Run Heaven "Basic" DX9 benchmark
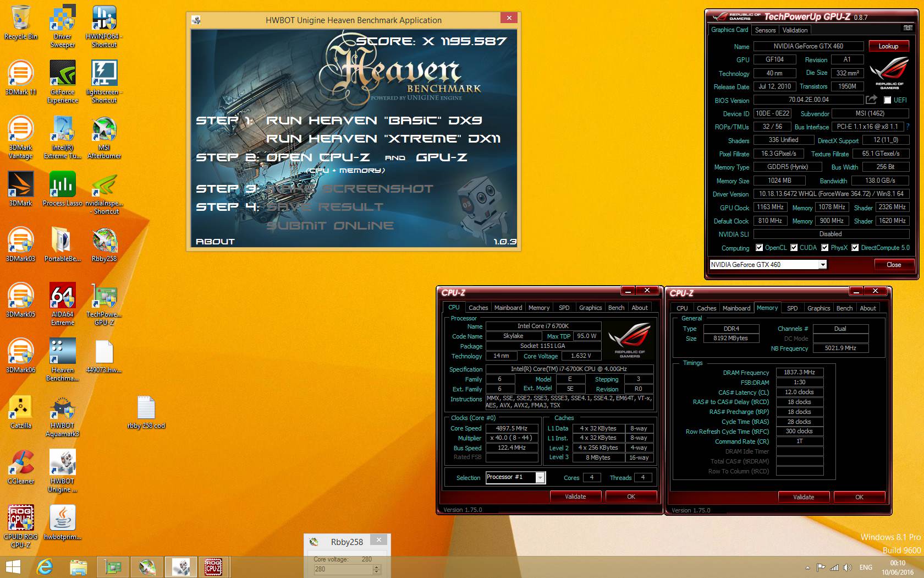This screenshot has height=578, width=924. [x=374, y=120]
